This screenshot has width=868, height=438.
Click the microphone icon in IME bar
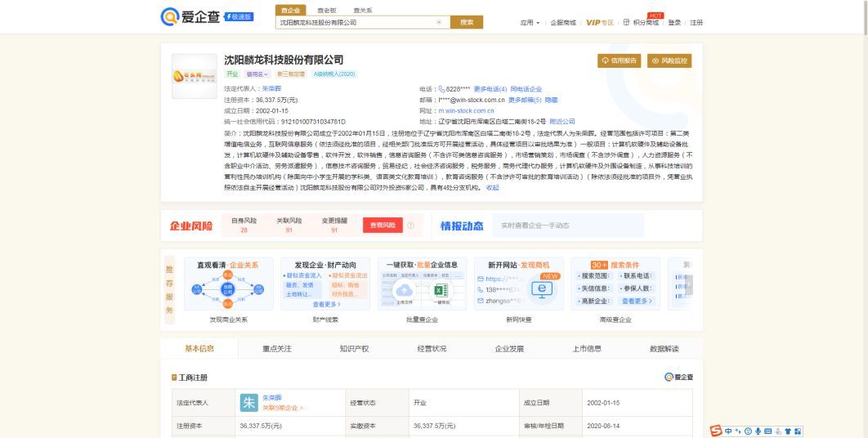[758, 431]
